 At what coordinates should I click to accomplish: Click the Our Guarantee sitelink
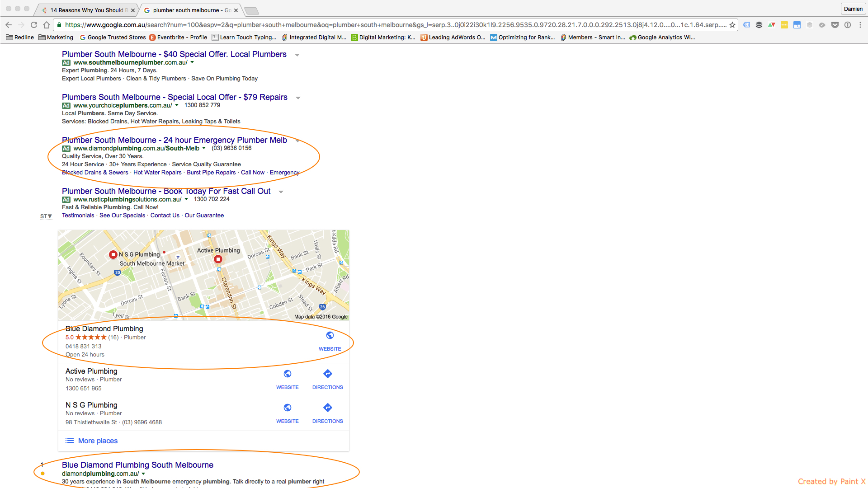(x=204, y=216)
